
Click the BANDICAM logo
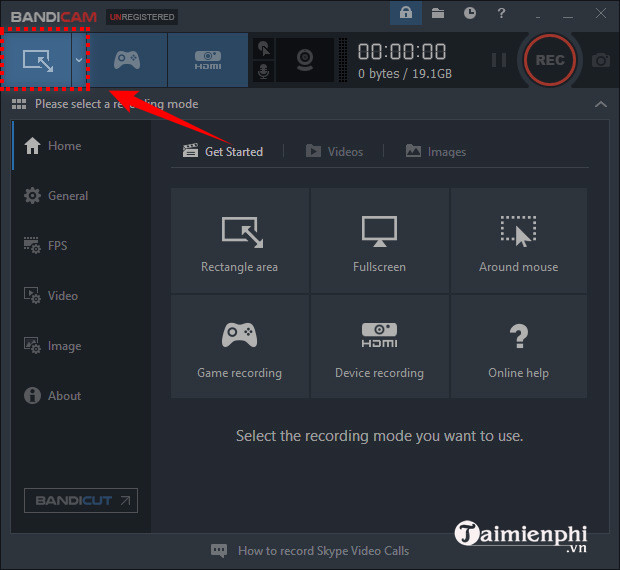[x=54, y=17]
